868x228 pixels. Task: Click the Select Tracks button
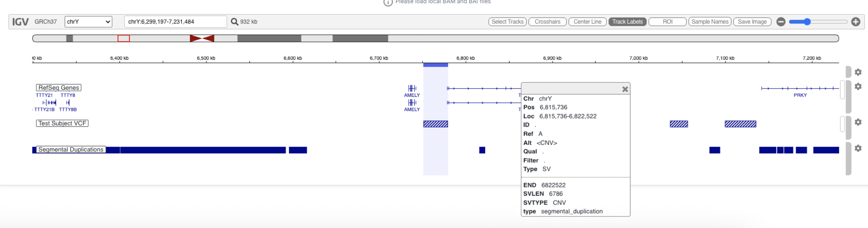point(507,22)
